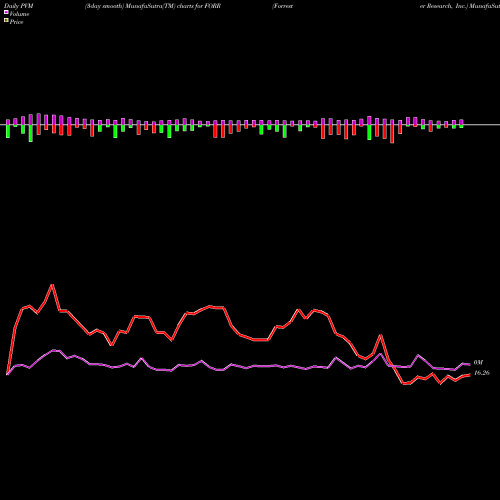Click the Price legend color swatch
The height and width of the screenshot is (500, 500).
[6, 20]
